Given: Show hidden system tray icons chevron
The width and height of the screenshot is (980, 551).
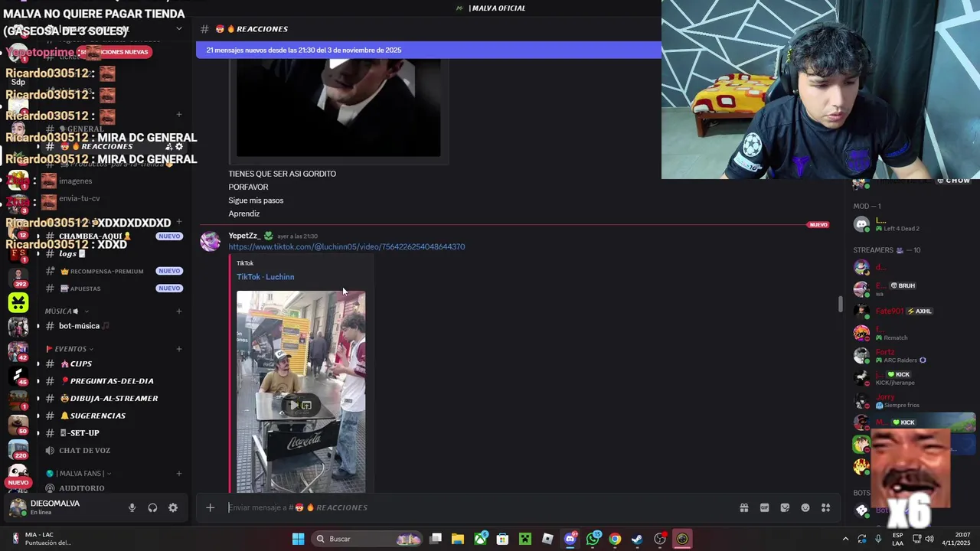Looking at the screenshot, I should (845, 539).
